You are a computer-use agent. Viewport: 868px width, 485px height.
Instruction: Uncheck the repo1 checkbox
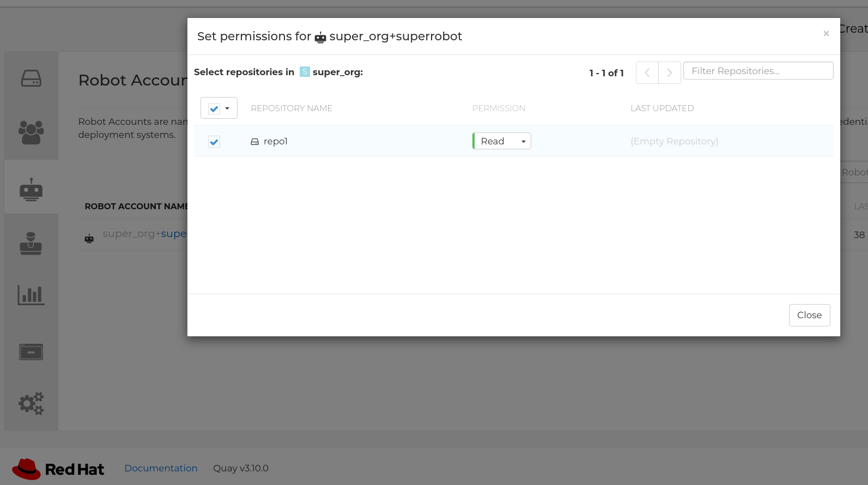(214, 142)
